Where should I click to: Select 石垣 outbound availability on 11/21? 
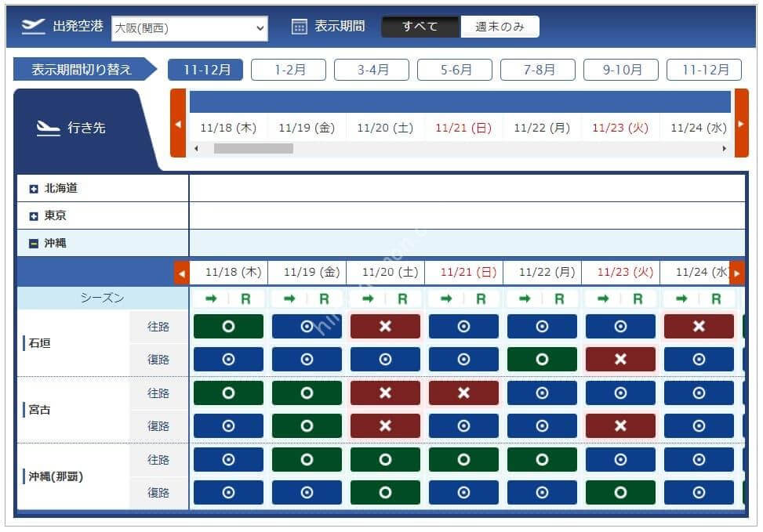click(x=463, y=326)
